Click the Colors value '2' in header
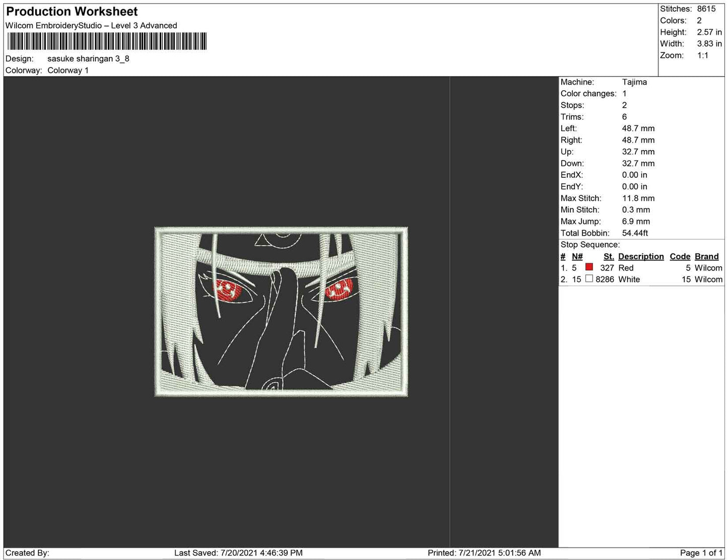 coord(699,21)
